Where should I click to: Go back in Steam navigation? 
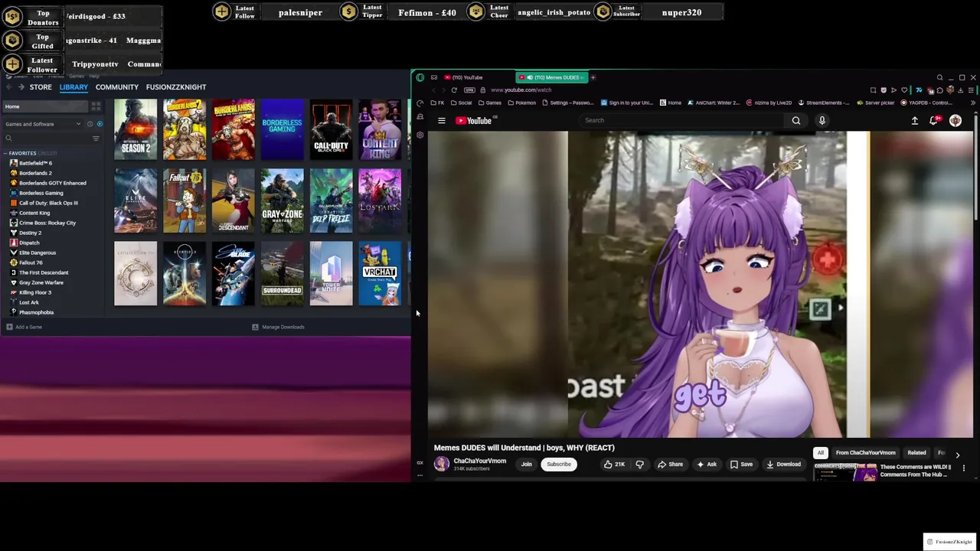tap(9, 87)
